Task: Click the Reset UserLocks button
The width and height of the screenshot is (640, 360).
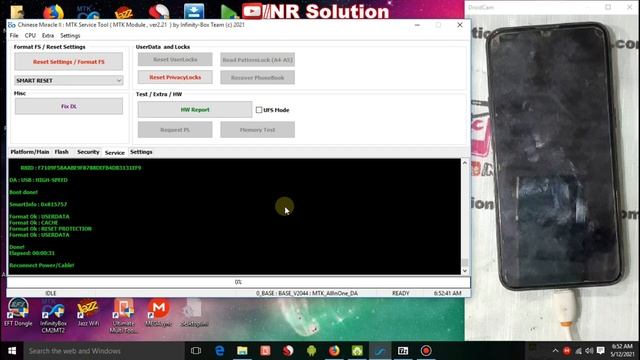Action: (175, 60)
